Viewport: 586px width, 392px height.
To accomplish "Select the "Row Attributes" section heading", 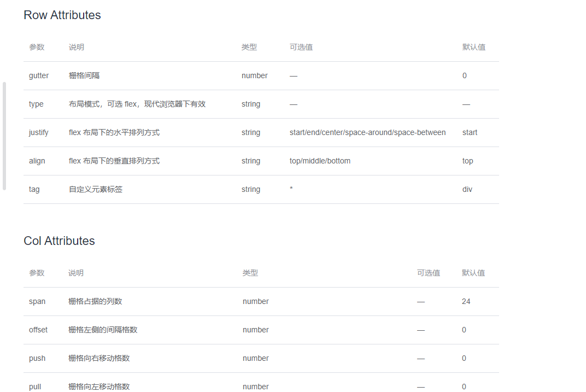I will pos(62,15).
